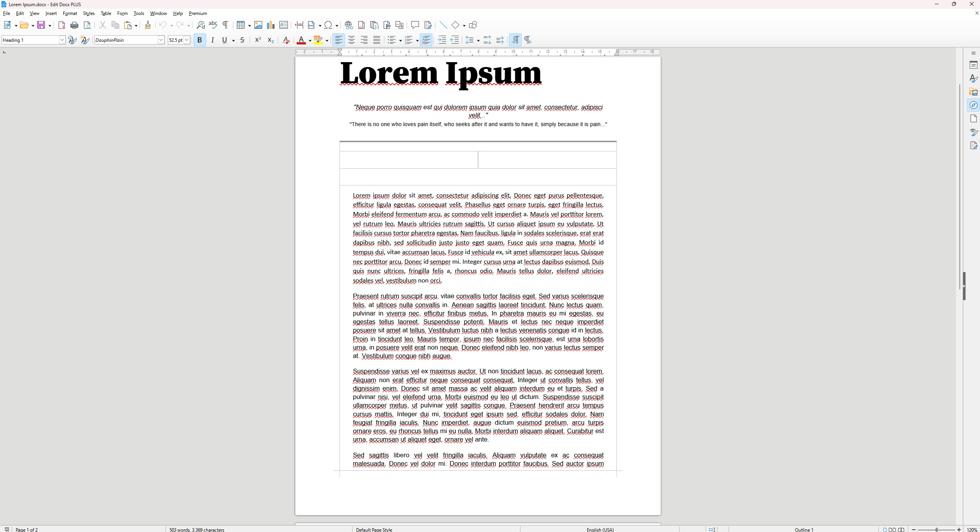Insert a hyperlink
This screenshot has height=532, width=980.
[x=349, y=25]
